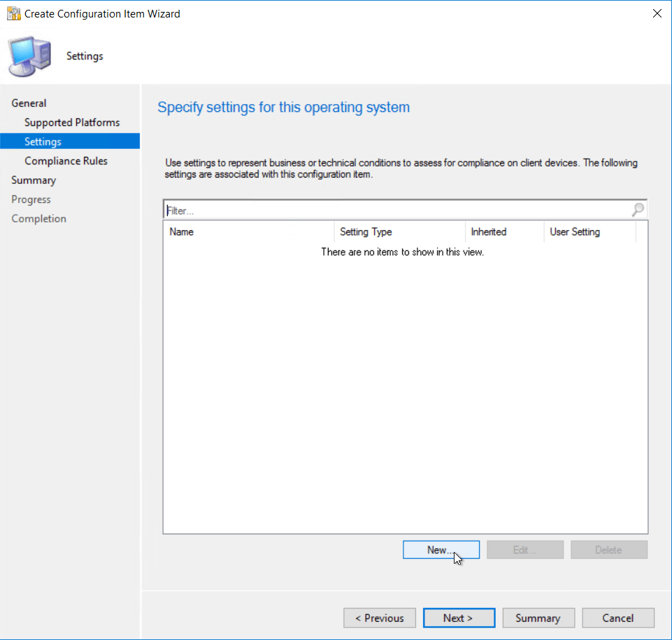Sort the list by the Name column
The width and height of the screenshot is (672, 640).
pos(248,232)
